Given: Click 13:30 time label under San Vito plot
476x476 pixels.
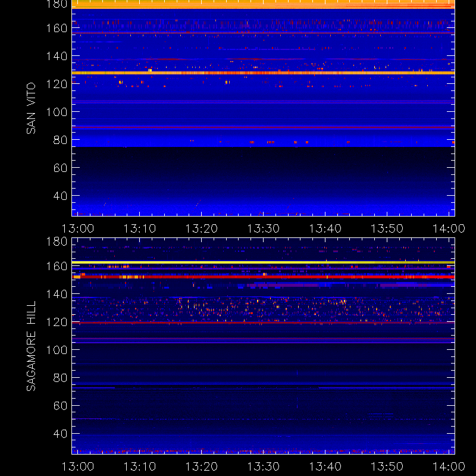Looking at the screenshot, I should coord(264,228).
